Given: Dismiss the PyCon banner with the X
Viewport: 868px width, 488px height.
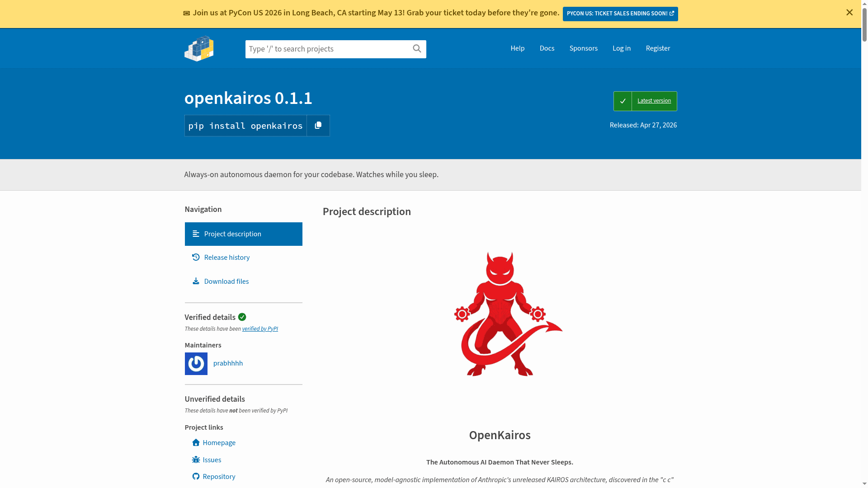Looking at the screenshot, I should click(849, 13).
